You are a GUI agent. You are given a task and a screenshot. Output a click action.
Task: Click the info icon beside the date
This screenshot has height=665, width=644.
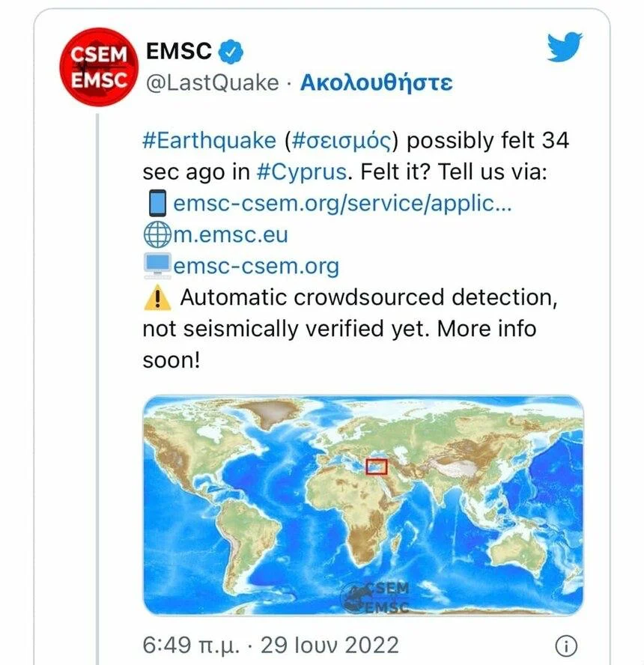tap(567, 646)
